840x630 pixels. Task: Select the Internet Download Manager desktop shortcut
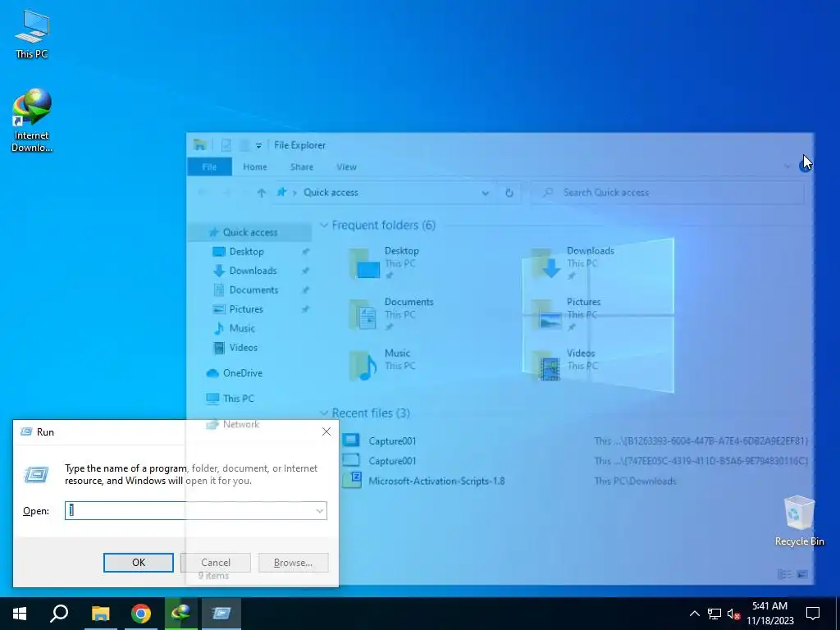32,121
